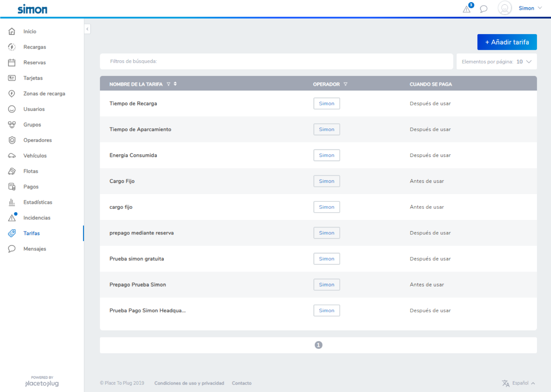The height and width of the screenshot is (392, 551).
Task: View Estadísticas
Action: click(x=38, y=202)
